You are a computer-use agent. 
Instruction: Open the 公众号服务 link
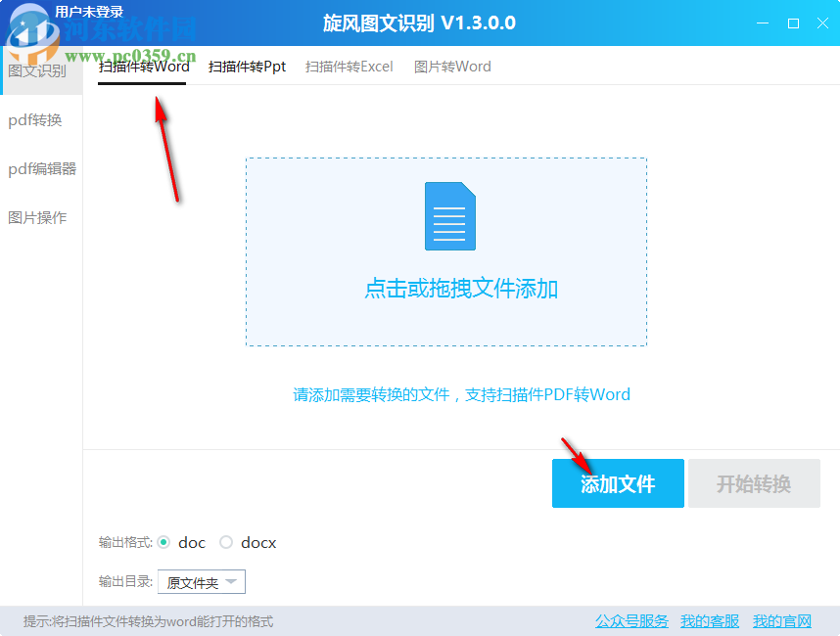coord(630,620)
